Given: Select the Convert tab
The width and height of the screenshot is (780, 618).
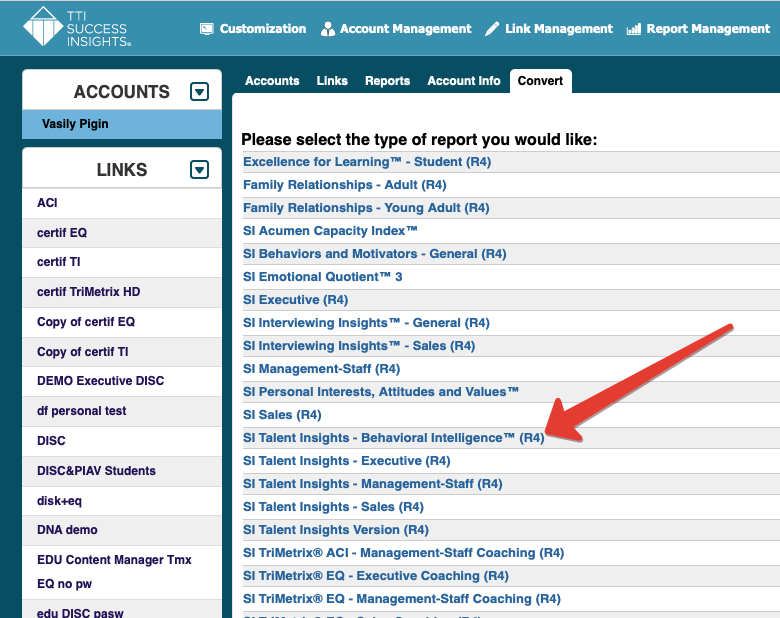Looking at the screenshot, I should [540, 81].
